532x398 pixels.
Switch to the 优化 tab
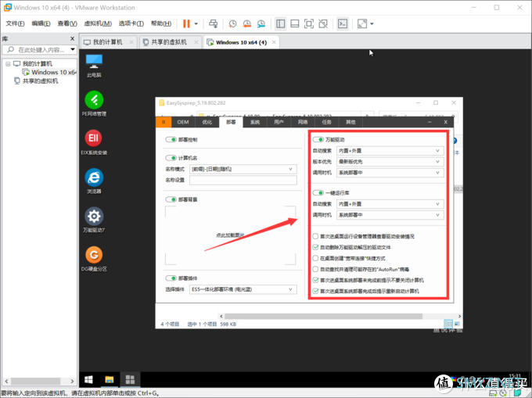point(207,122)
